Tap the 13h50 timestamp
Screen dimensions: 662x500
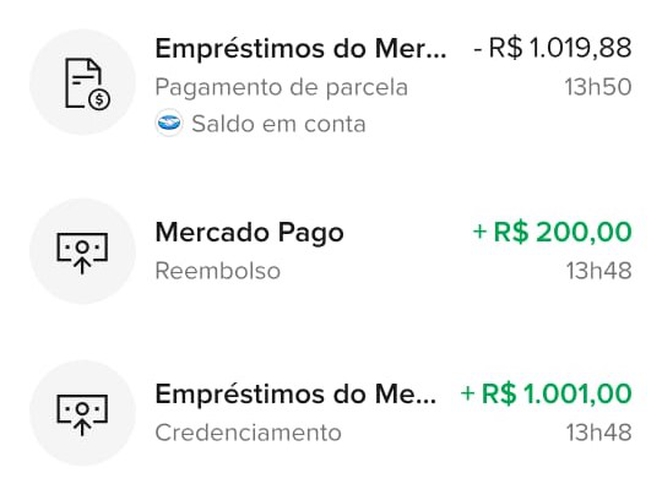point(598,87)
